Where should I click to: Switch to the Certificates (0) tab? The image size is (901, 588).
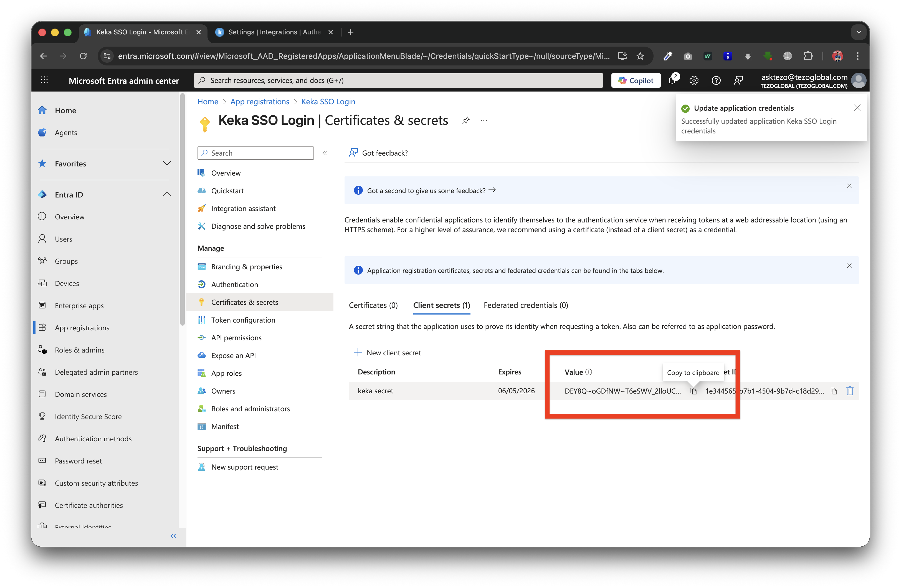coord(373,305)
